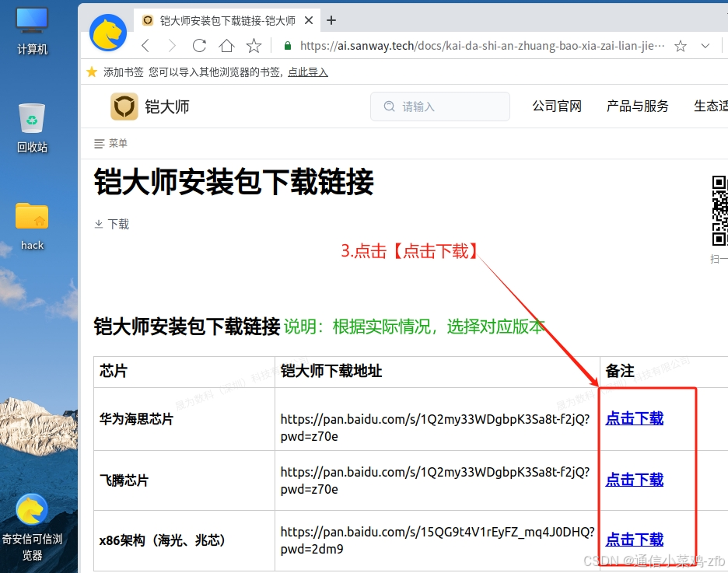Focus the 请输入 search box
Image resolution: width=728 pixels, height=573 pixels.
(x=439, y=107)
